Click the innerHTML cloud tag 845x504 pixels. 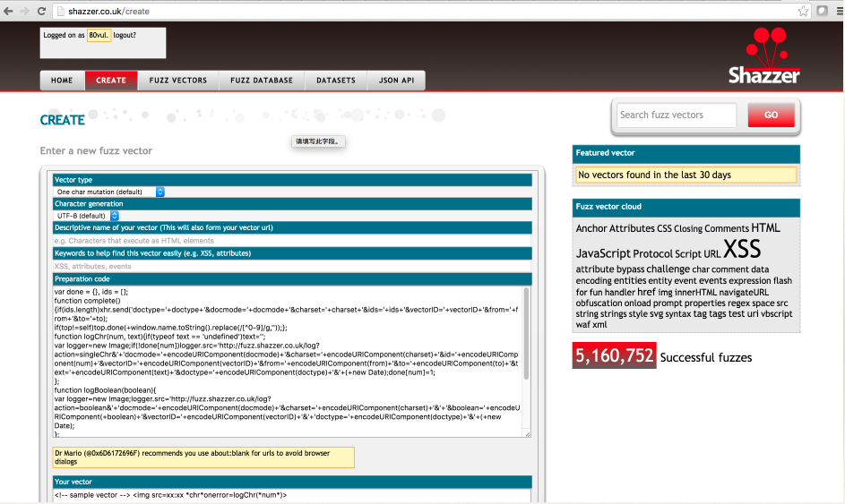coord(695,293)
